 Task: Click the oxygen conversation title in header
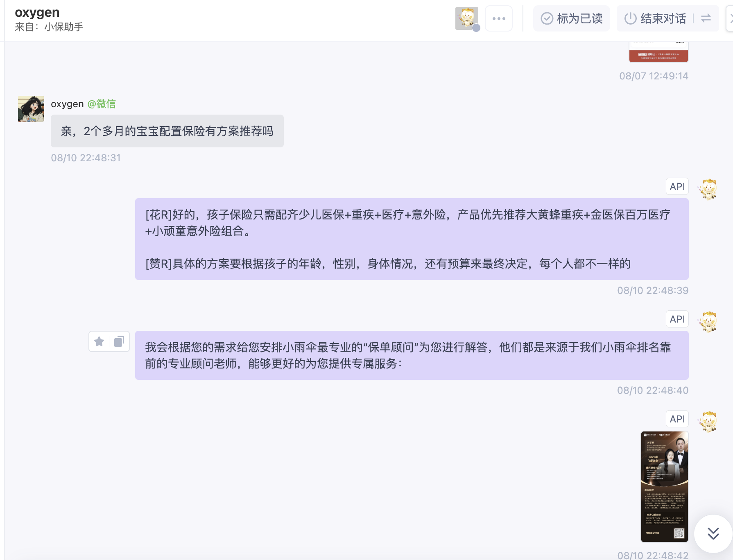point(37,13)
